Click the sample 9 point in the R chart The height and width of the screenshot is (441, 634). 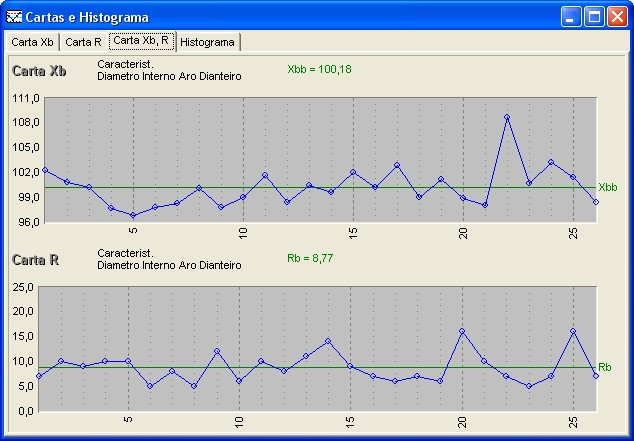(x=217, y=351)
